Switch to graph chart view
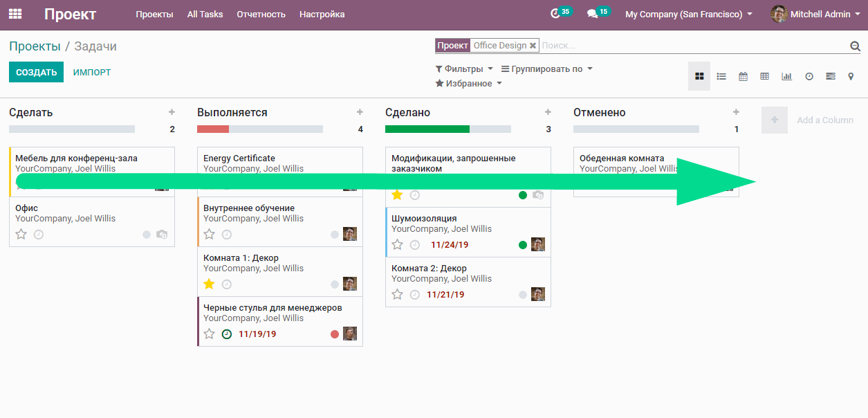The height and width of the screenshot is (418, 868). pyautogui.click(x=786, y=76)
